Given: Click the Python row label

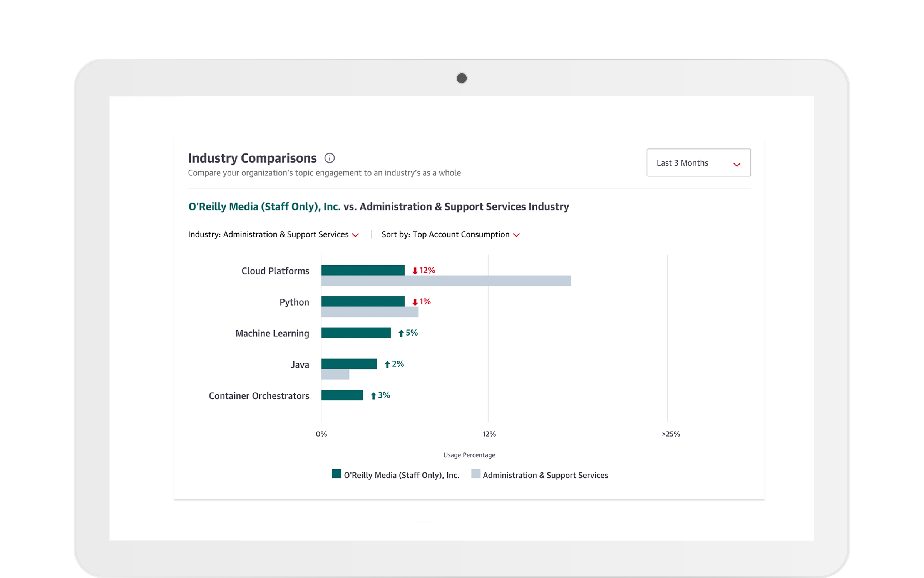Looking at the screenshot, I should (294, 302).
